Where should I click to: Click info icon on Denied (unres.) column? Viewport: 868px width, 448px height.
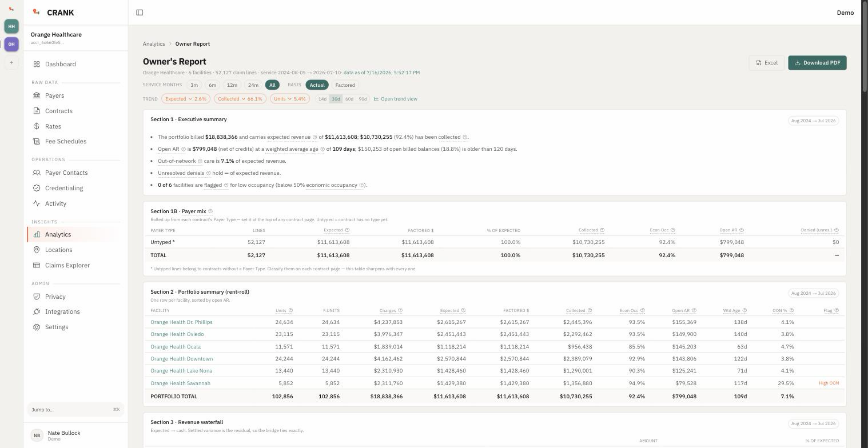click(837, 230)
